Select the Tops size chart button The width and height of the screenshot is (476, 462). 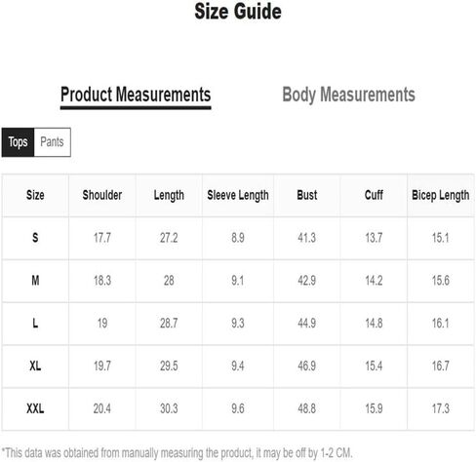(x=18, y=142)
